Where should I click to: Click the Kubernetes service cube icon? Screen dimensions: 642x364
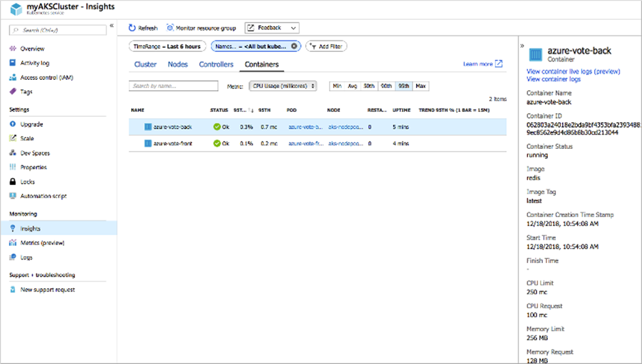pyautogui.click(x=16, y=9)
